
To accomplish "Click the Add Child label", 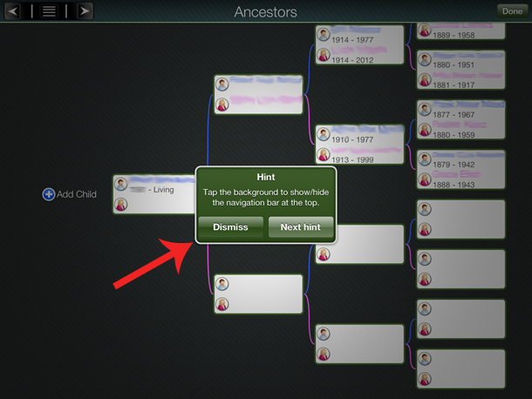I will click(77, 194).
